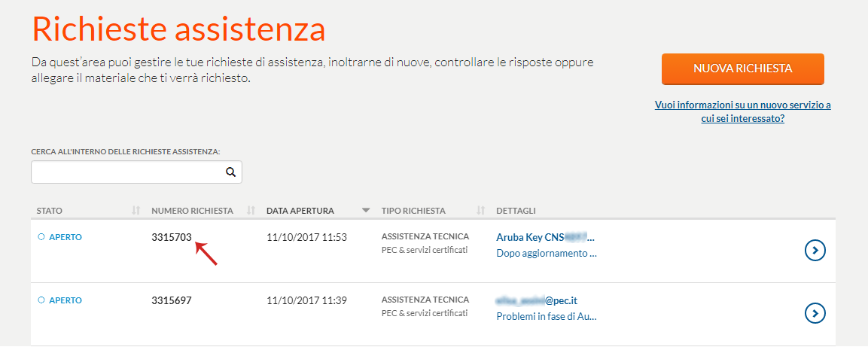This screenshot has width=868, height=347.
Task: Toggle DATA APERTURA descending sort arrow
Action: [x=365, y=210]
